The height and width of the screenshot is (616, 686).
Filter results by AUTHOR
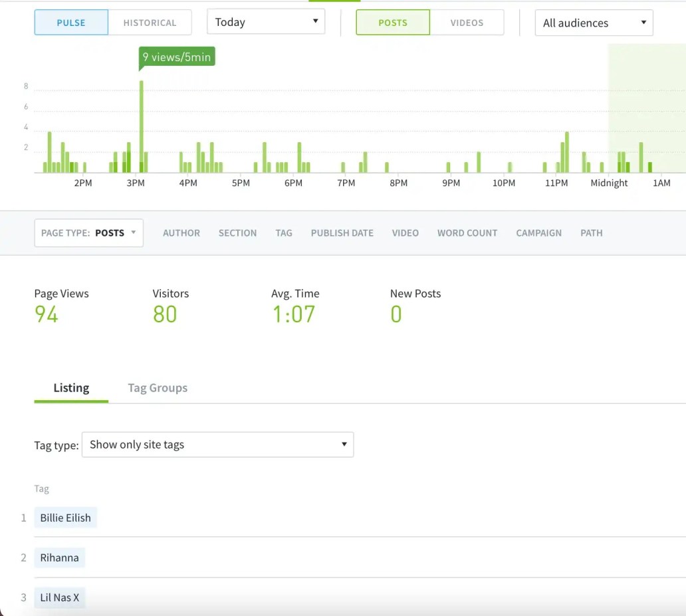pos(181,233)
